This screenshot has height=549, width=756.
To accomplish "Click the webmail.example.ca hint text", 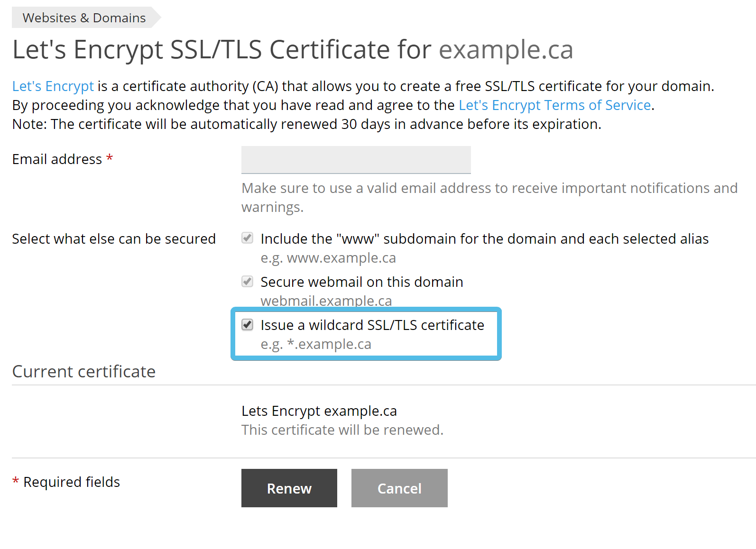I will click(x=326, y=301).
